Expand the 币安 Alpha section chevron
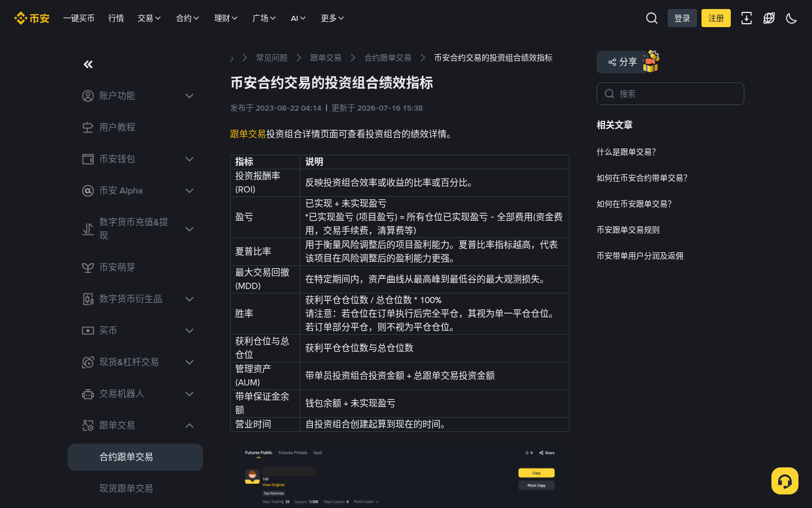 coord(189,191)
